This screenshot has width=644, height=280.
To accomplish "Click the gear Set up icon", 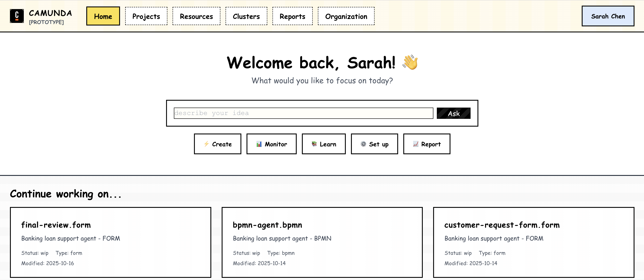I will point(363,144).
